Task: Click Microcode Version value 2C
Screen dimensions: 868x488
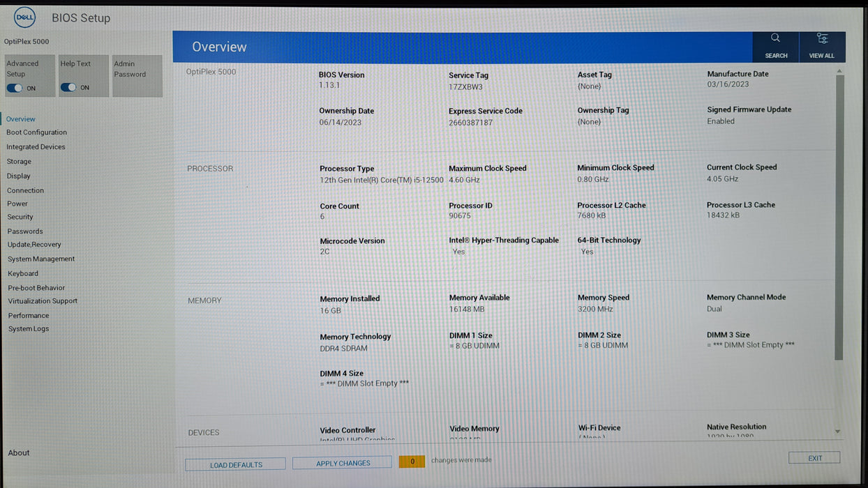Action: point(324,252)
